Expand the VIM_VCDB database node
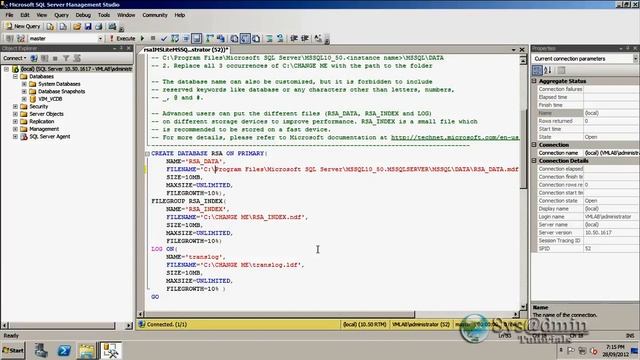This screenshot has height=360, width=640. click(24, 99)
